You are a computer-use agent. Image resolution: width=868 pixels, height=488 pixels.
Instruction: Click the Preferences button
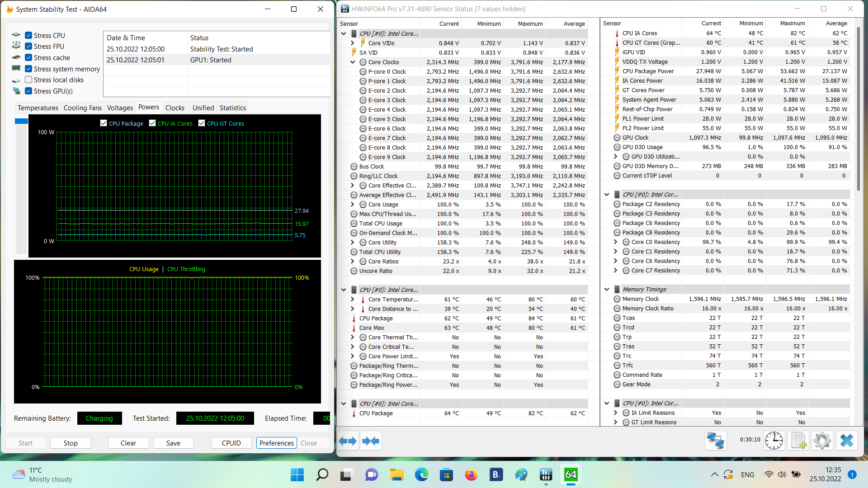click(277, 443)
